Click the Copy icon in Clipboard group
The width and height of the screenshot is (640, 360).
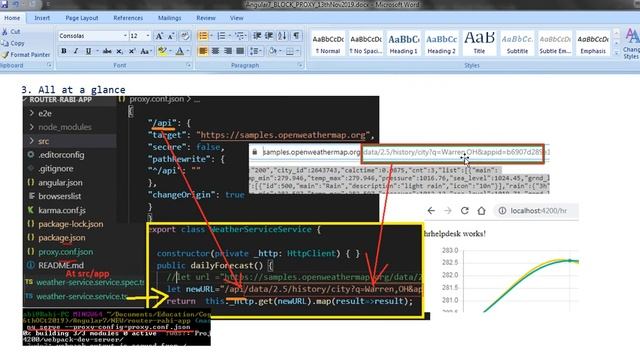(x=5, y=43)
